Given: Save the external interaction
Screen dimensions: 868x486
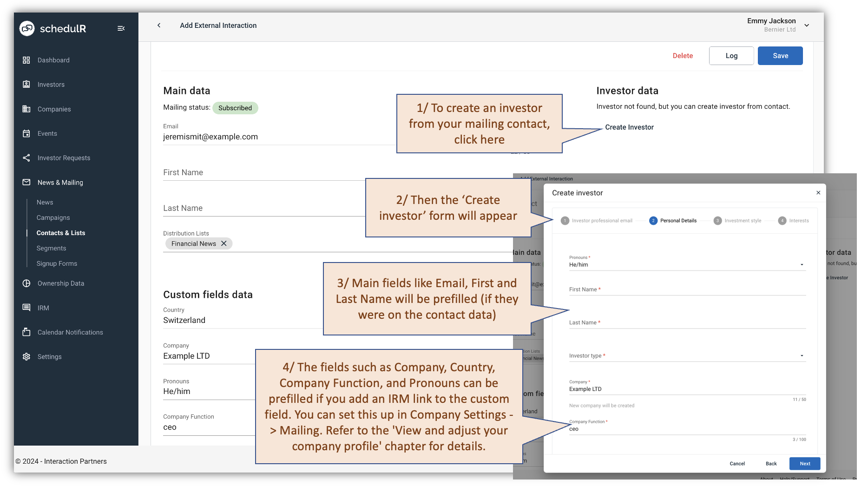Looking at the screenshot, I should click(x=780, y=55).
